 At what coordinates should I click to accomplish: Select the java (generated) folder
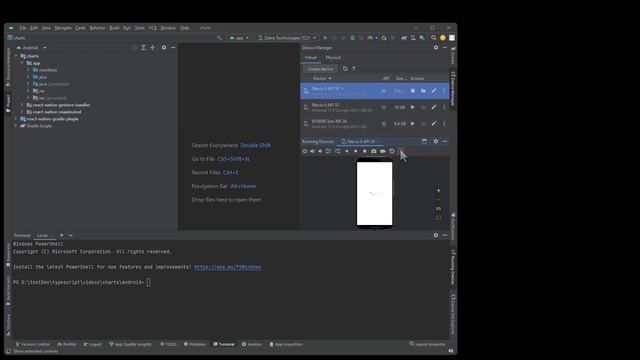coord(51,84)
